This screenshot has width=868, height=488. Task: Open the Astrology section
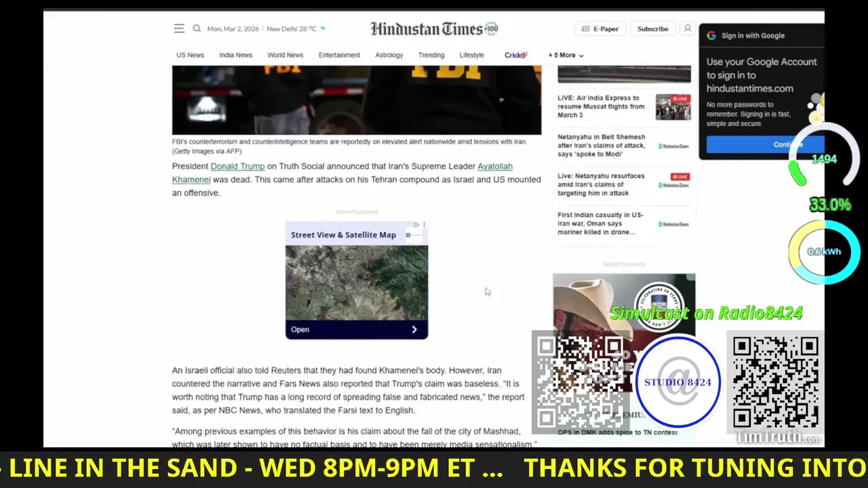click(x=389, y=55)
